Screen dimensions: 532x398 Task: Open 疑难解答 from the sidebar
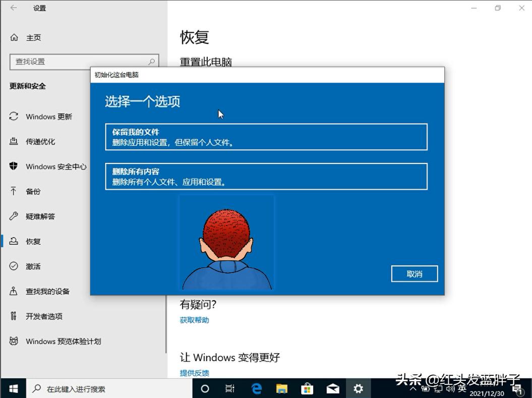tap(40, 216)
